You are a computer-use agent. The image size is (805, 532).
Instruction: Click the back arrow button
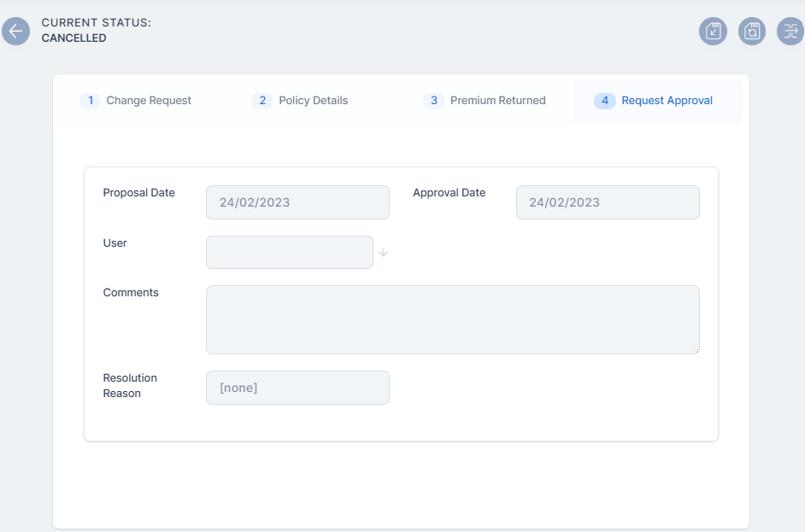(x=15, y=31)
